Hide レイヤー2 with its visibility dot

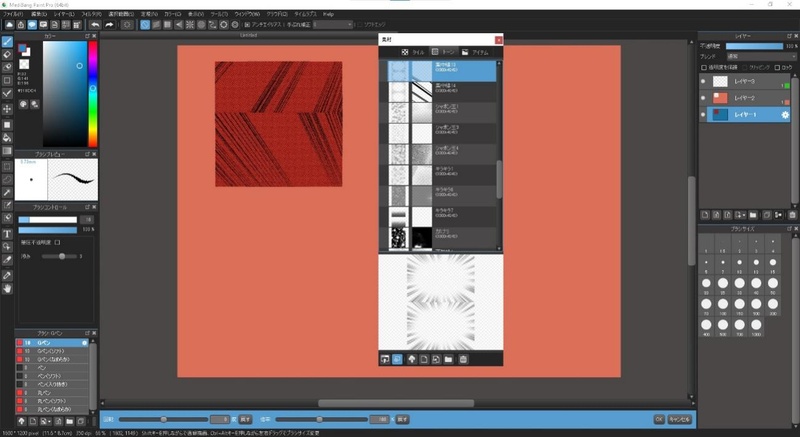pos(703,98)
